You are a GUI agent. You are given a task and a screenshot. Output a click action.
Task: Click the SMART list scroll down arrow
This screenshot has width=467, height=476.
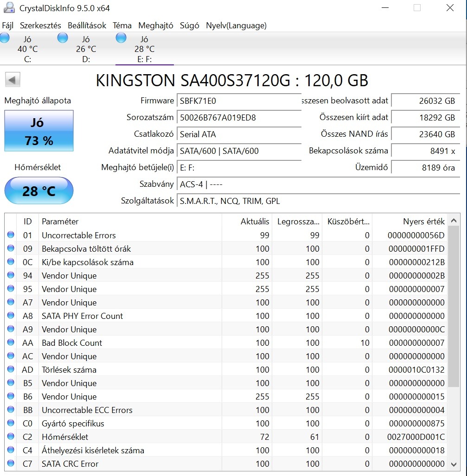pyautogui.click(x=454, y=464)
